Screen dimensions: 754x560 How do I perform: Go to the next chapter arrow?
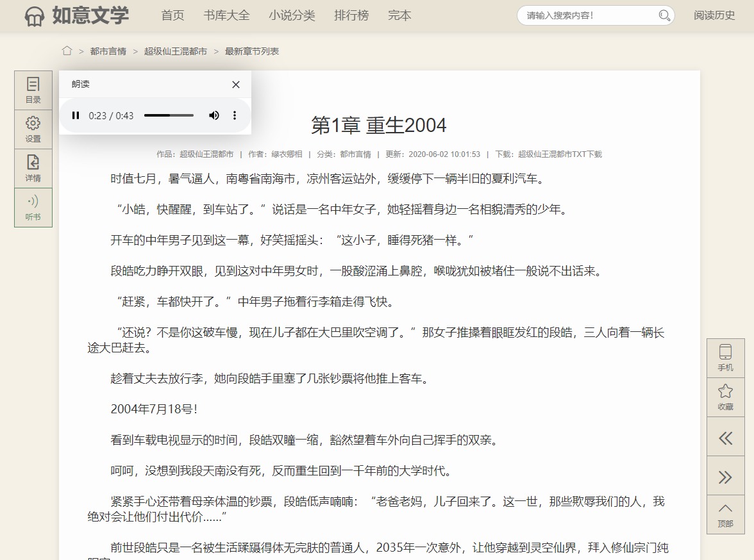725,477
